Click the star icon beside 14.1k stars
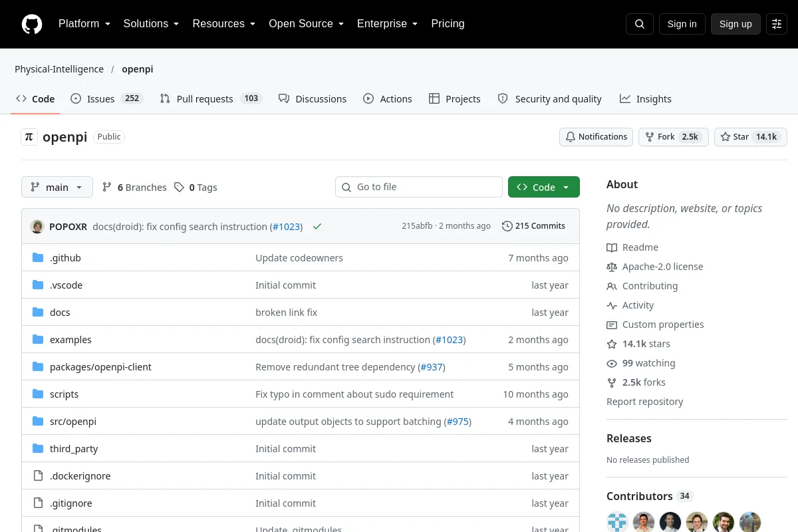The image size is (798, 532). point(612,344)
